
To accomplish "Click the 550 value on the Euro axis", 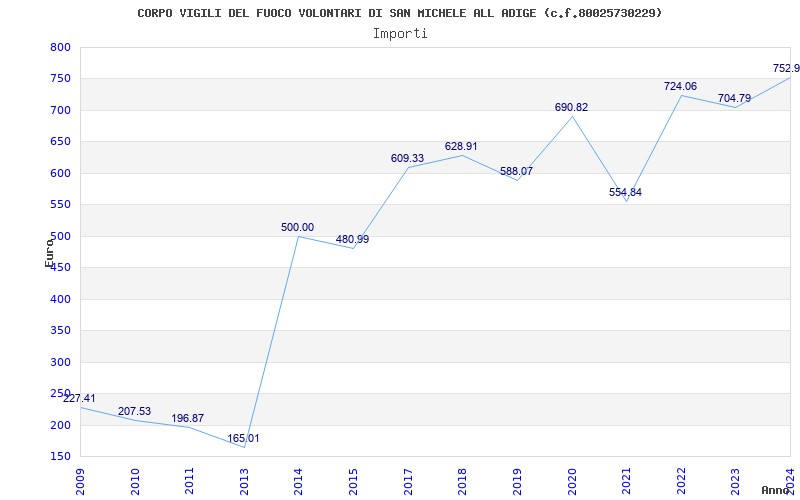I will click(x=60, y=205).
